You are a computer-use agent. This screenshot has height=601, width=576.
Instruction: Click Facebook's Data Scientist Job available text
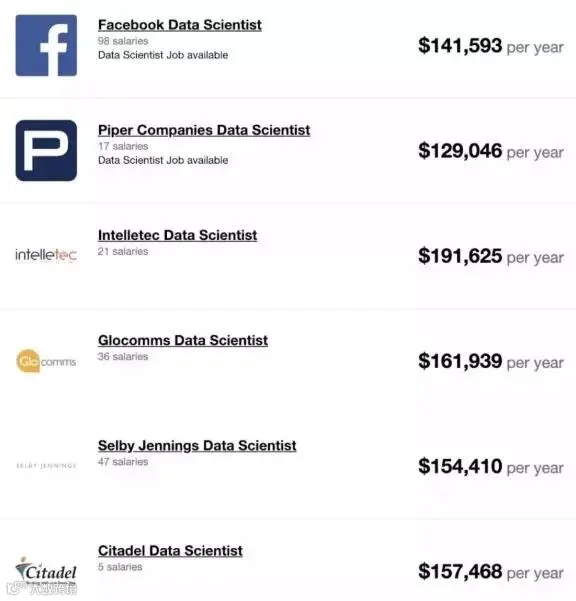click(x=163, y=55)
